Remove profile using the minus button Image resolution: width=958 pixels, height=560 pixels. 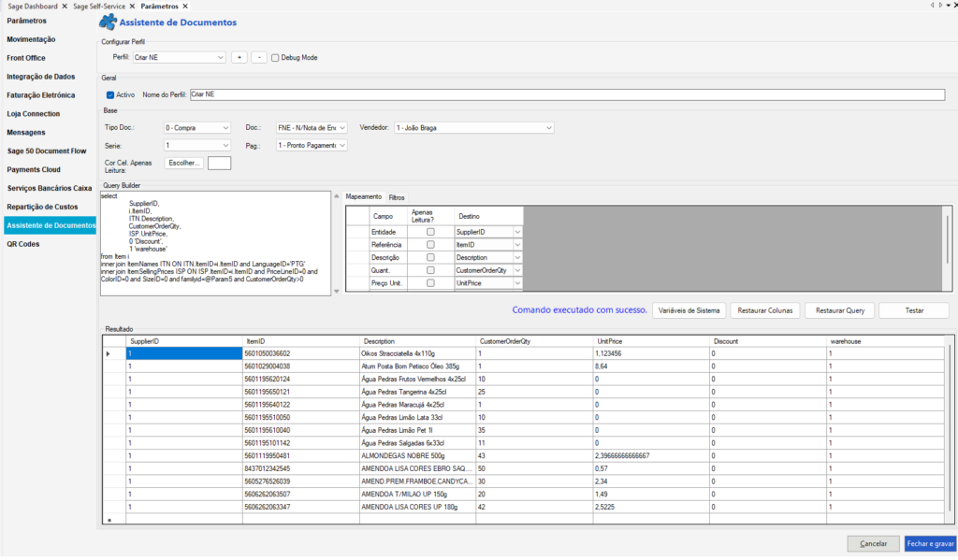coord(259,57)
